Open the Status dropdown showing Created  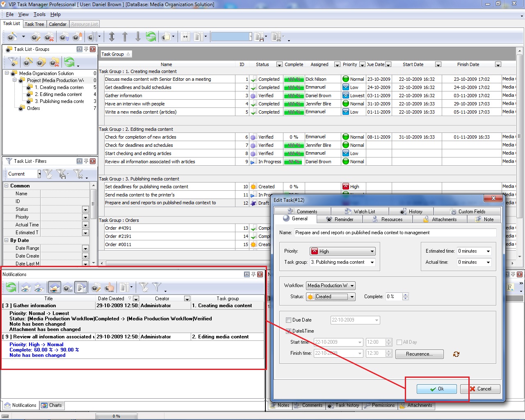click(352, 297)
